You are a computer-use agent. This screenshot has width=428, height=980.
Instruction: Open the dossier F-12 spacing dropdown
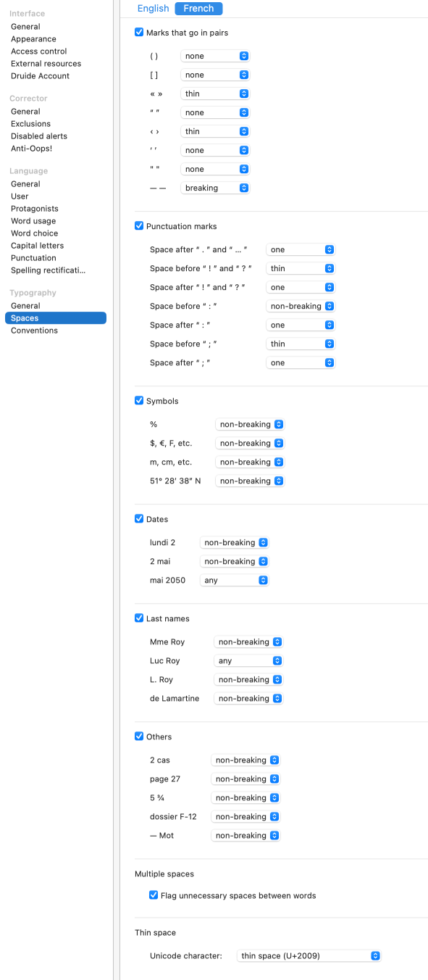pyautogui.click(x=246, y=816)
